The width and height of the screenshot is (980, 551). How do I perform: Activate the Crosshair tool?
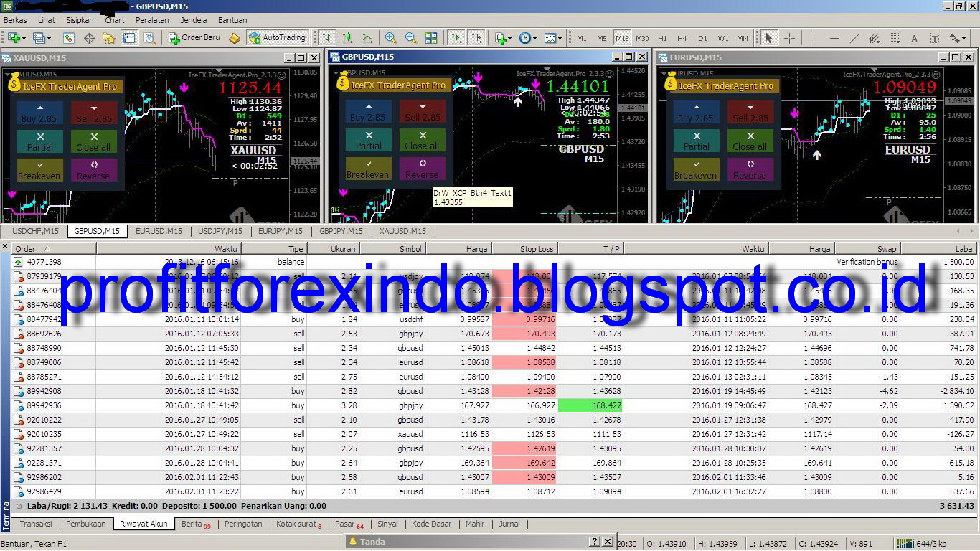click(789, 38)
